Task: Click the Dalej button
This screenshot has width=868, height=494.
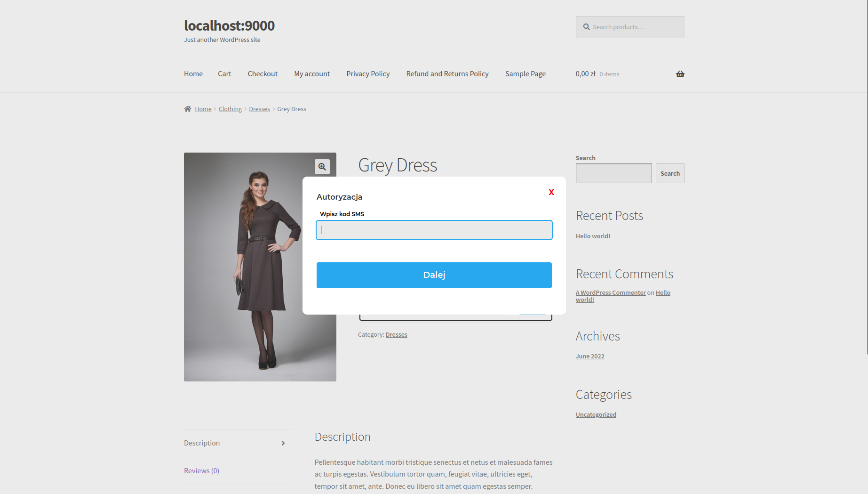Action: 434,275
